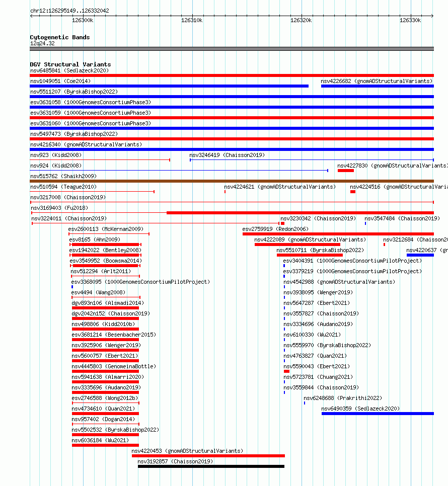
Task: Click nsv3217008 (Chaisson2019) label
Action: 68,197
